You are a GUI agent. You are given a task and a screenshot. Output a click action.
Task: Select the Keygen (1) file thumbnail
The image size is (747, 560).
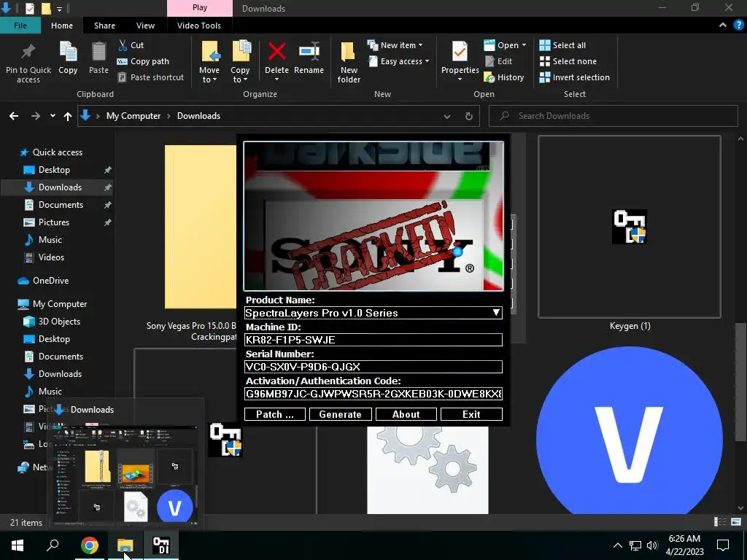pyautogui.click(x=630, y=227)
